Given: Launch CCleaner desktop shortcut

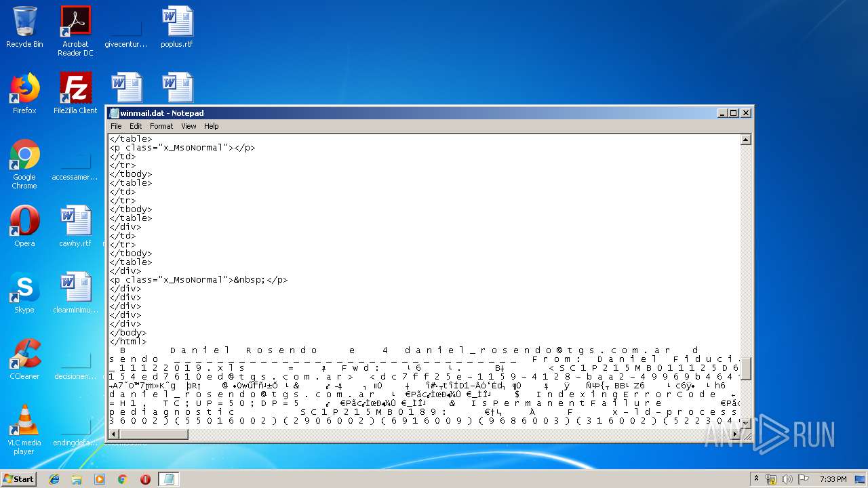Looking at the screenshot, I should [24, 359].
